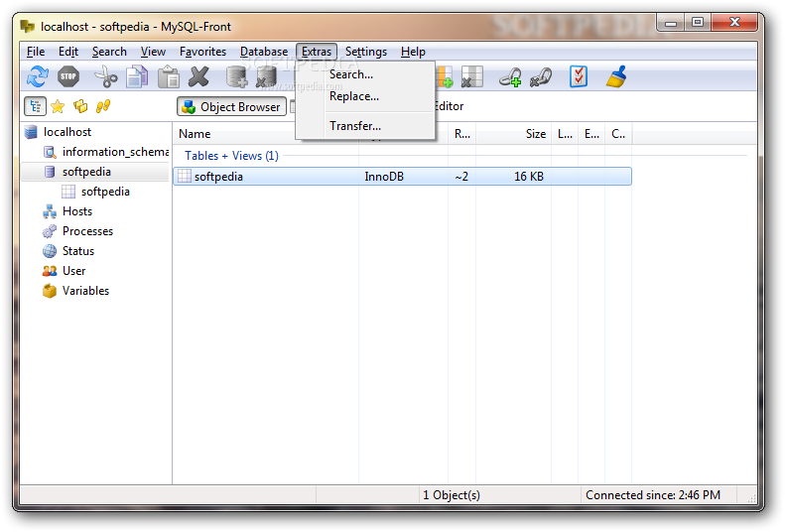Click the Cut scissors icon

[x=105, y=77]
